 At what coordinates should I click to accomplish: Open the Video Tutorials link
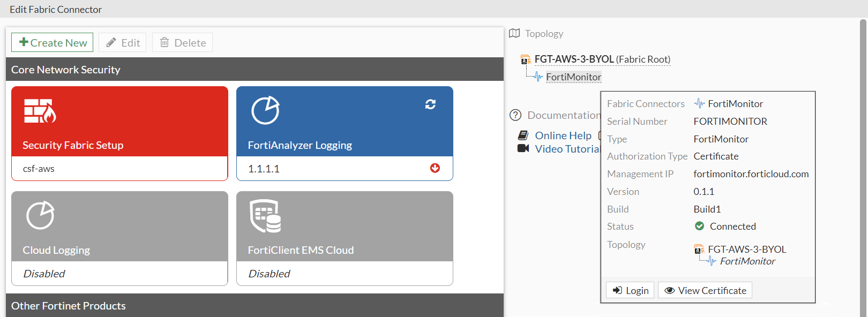click(567, 149)
